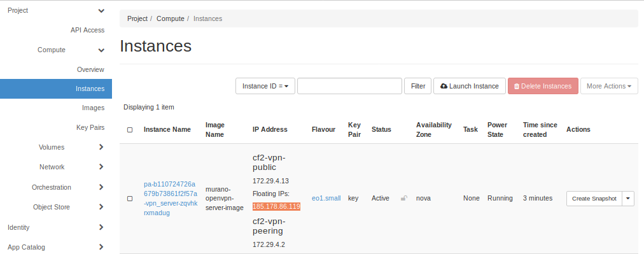
Task: Click the Running power state cell
Action: click(500, 198)
